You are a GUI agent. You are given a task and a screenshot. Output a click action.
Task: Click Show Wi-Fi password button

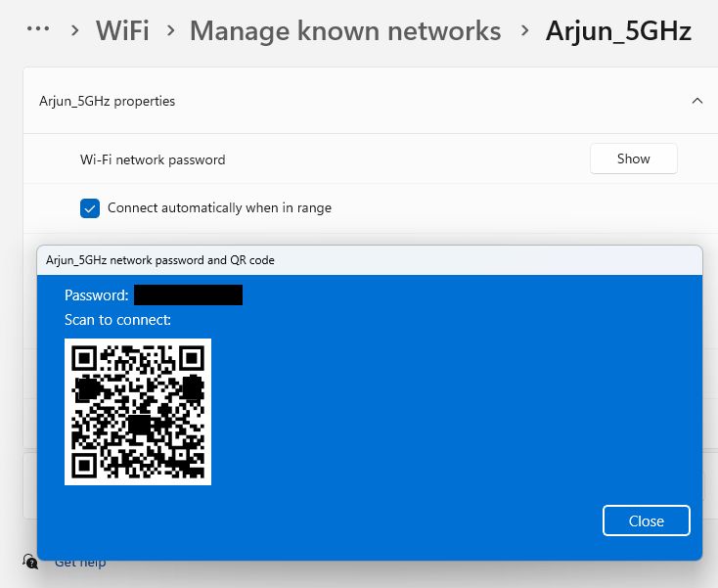(x=633, y=158)
